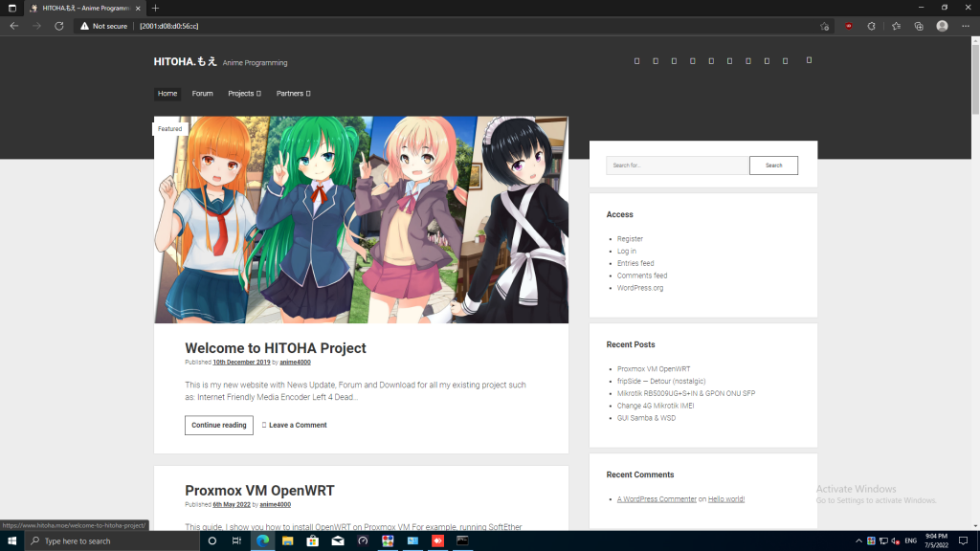This screenshot has width=980, height=551.
Task: Open recent post GUI Samba & WSD
Action: 646,418
